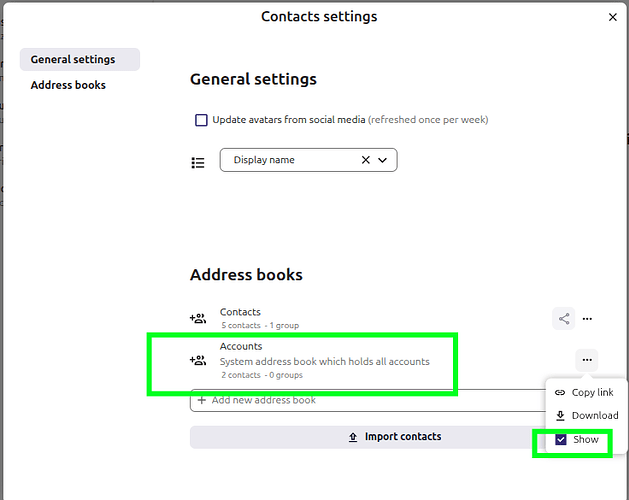Image resolution: width=629 pixels, height=500 pixels.
Task: Click the plus icon for new address book
Action: [x=201, y=400]
